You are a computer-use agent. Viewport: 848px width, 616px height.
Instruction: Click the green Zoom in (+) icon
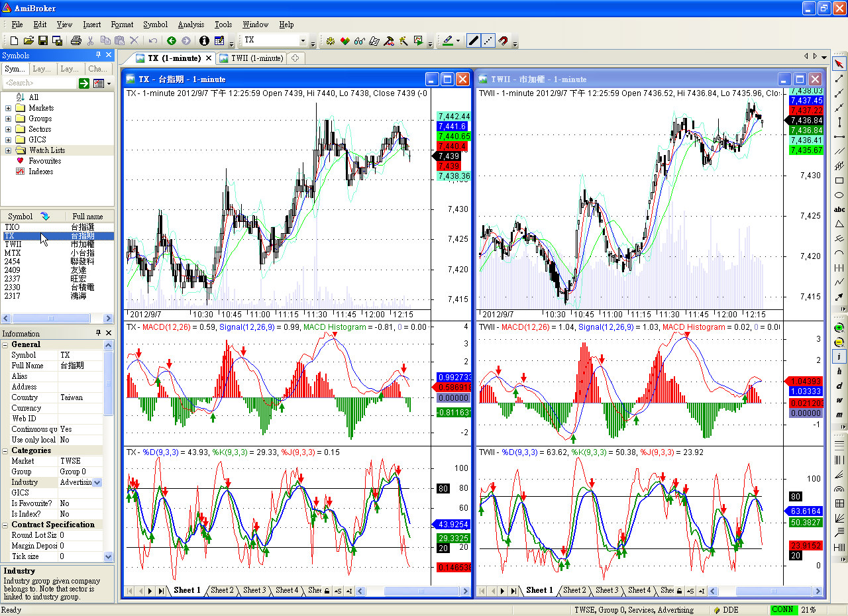click(x=839, y=328)
